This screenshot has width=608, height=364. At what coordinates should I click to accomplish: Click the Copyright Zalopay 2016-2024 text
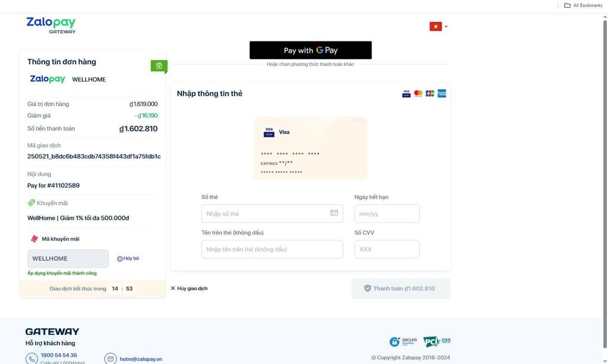(411, 357)
